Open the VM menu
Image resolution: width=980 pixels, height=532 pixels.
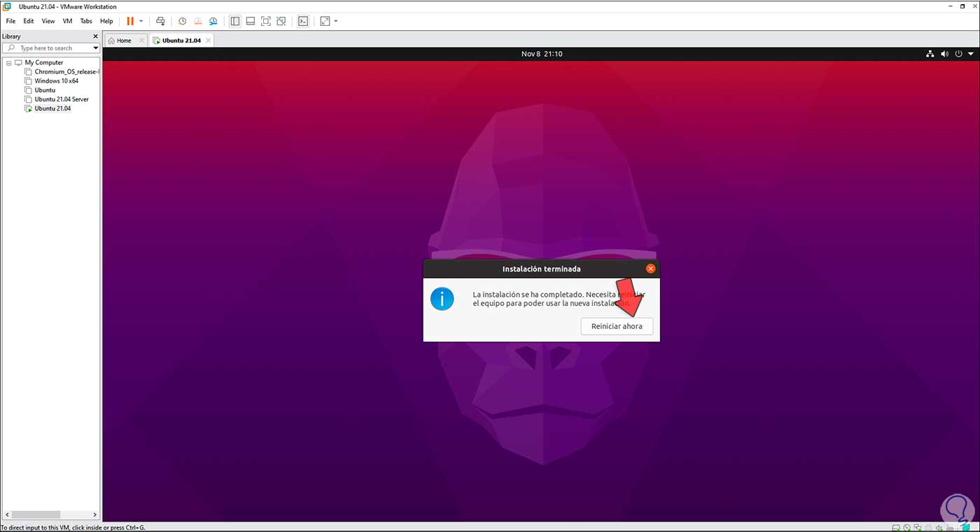[x=67, y=21]
